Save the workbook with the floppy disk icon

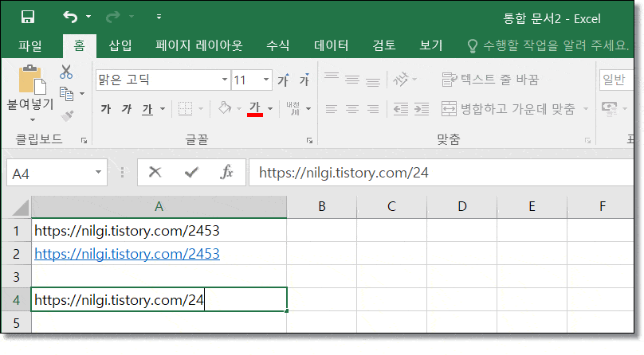pos(28,18)
